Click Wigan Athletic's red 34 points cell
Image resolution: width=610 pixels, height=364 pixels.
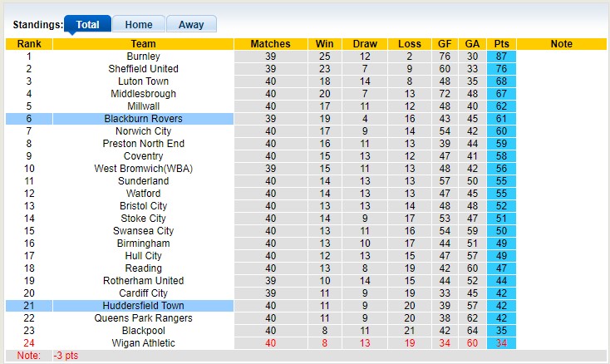[501, 343]
